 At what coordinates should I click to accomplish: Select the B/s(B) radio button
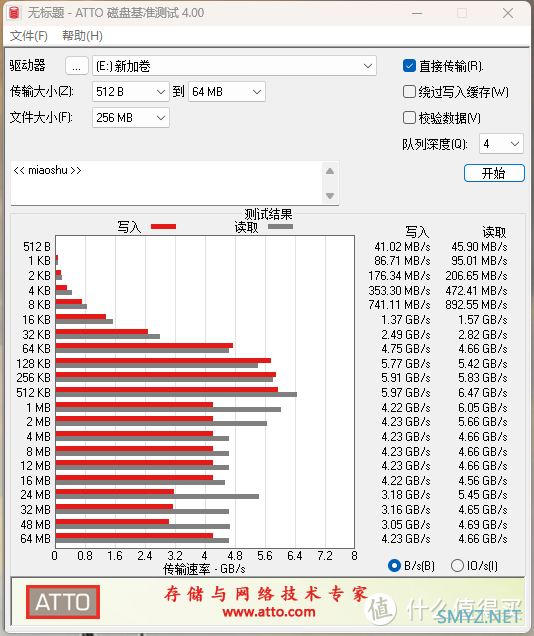pyautogui.click(x=394, y=565)
